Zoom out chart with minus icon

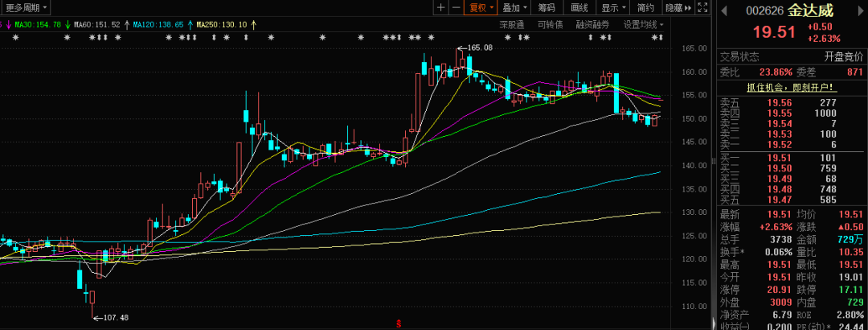[456, 7]
